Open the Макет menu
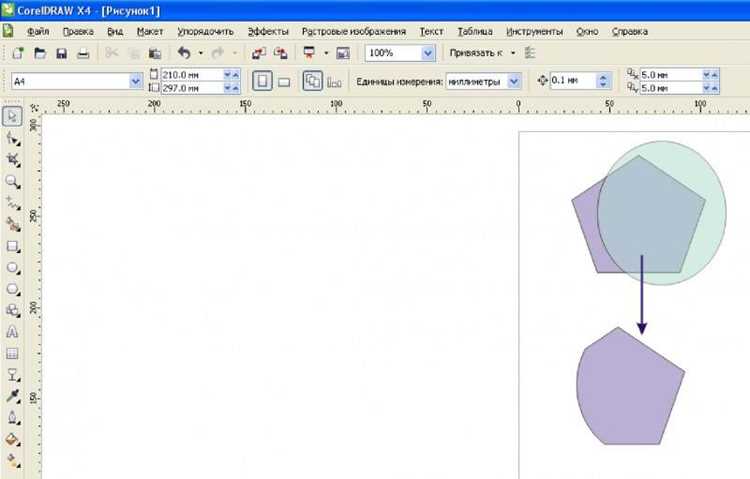Image resolution: width=750 pixels, height=479 pixels. pos(150,32)
